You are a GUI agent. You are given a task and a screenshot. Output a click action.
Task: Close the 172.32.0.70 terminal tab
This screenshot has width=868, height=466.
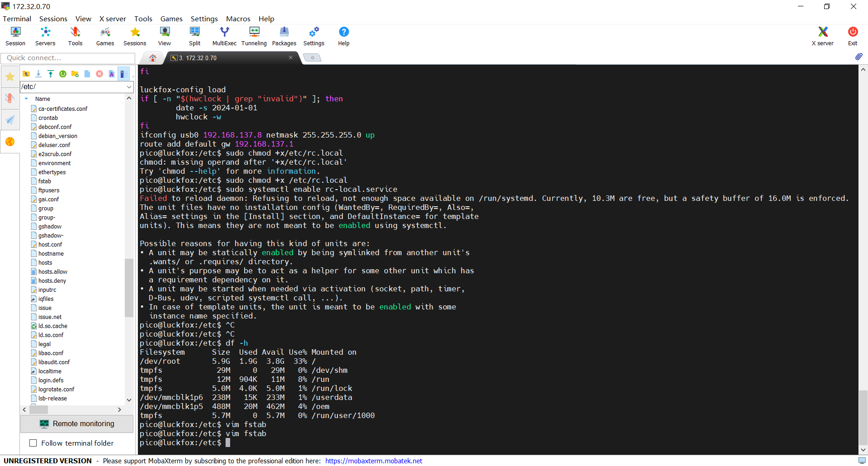291,57
